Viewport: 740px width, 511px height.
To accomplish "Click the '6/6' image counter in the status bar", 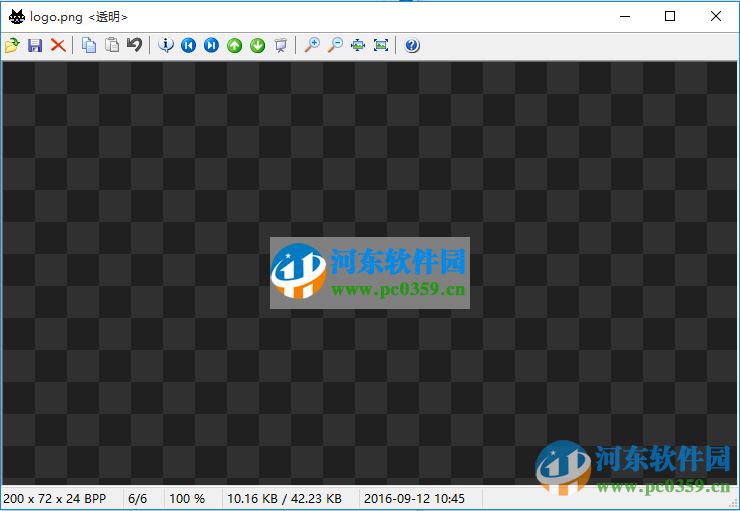I will (x=137, y=498).
